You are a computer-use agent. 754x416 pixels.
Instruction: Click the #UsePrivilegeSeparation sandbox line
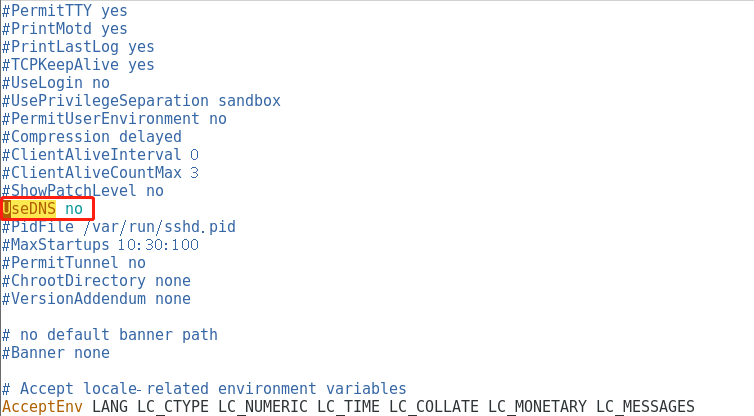click(141, 101)
